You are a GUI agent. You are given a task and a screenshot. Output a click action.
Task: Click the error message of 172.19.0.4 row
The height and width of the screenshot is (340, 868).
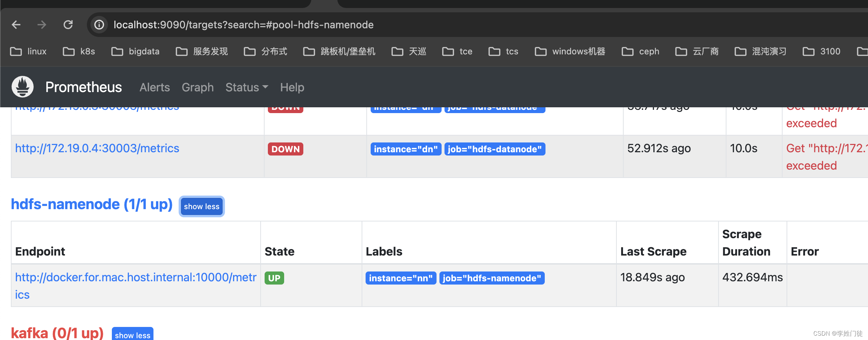tap(827, 157)
